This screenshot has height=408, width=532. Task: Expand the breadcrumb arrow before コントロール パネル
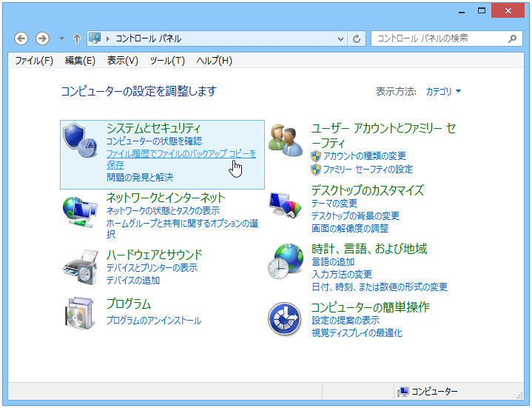tap(108, 39)
